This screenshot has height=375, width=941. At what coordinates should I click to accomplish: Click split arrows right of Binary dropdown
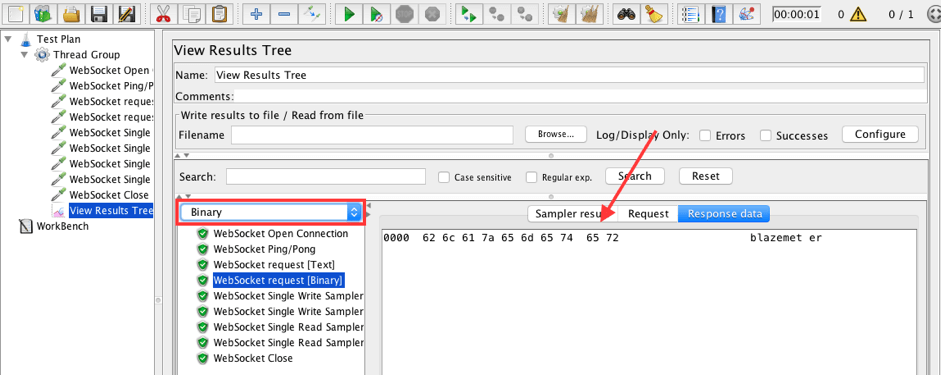368,211
